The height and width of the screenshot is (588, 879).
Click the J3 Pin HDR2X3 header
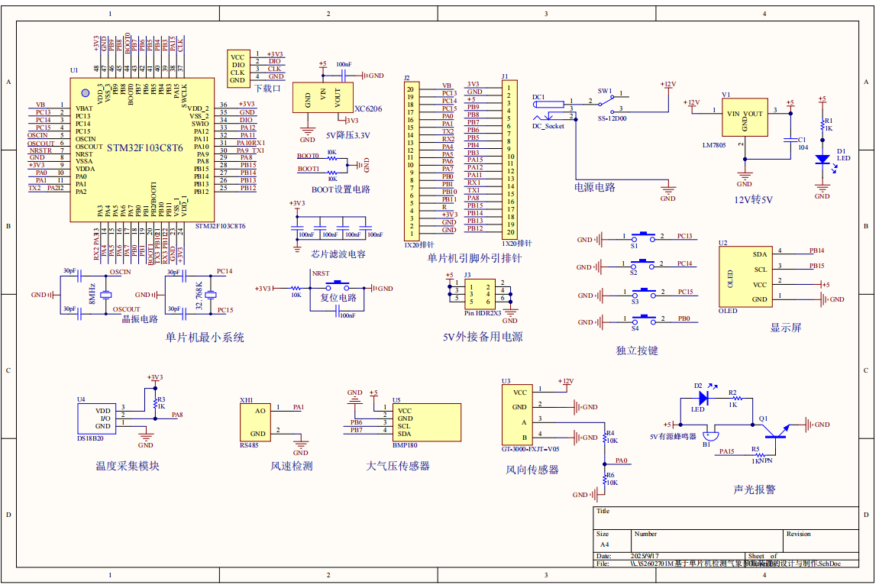(479, 292)
